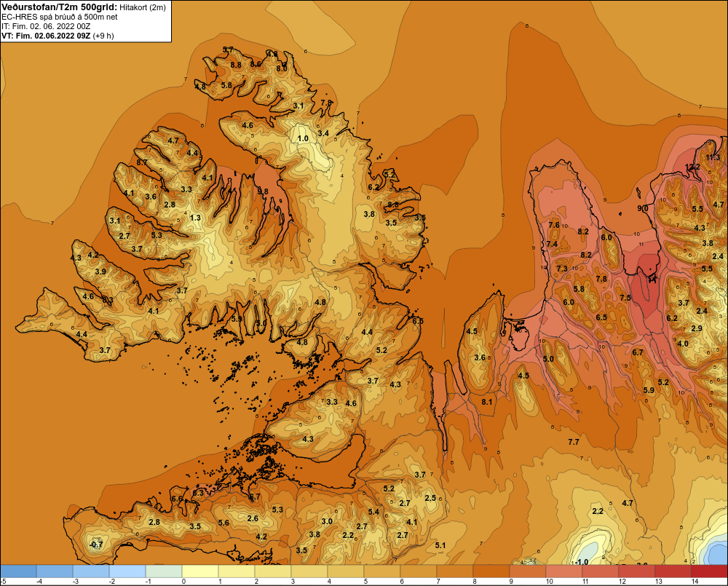Click the '5.4' temperature value

click(x=373, y=512)
